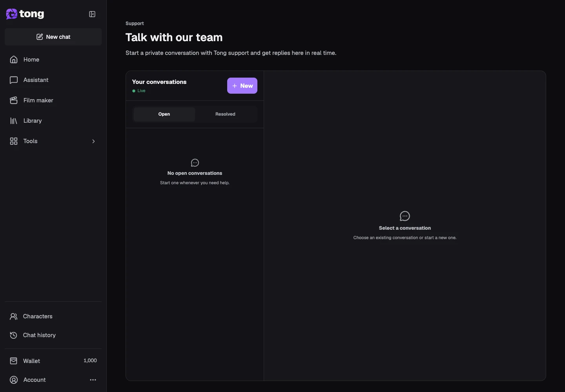The height and width of the screenshot is (392, 565).
Task: View Chat history label
Action: coord(39,335)
